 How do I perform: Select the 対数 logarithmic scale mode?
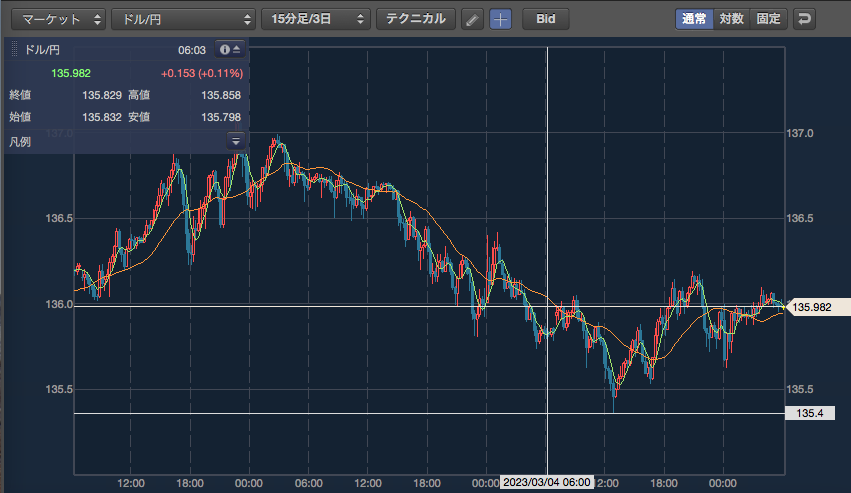(731, 19)
